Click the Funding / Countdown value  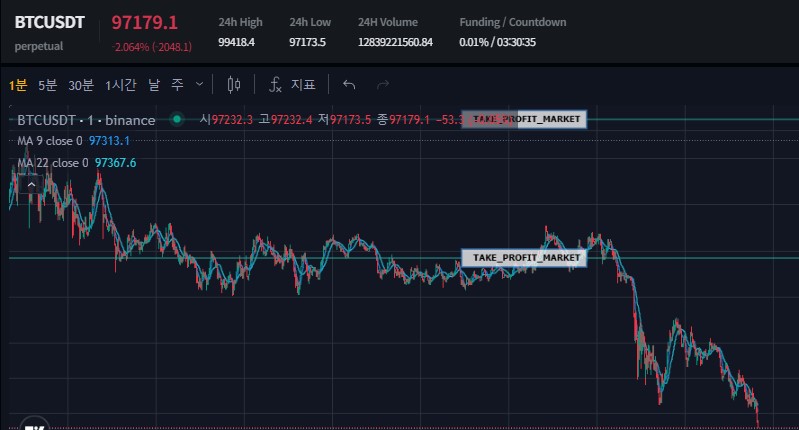pos(497,42)
